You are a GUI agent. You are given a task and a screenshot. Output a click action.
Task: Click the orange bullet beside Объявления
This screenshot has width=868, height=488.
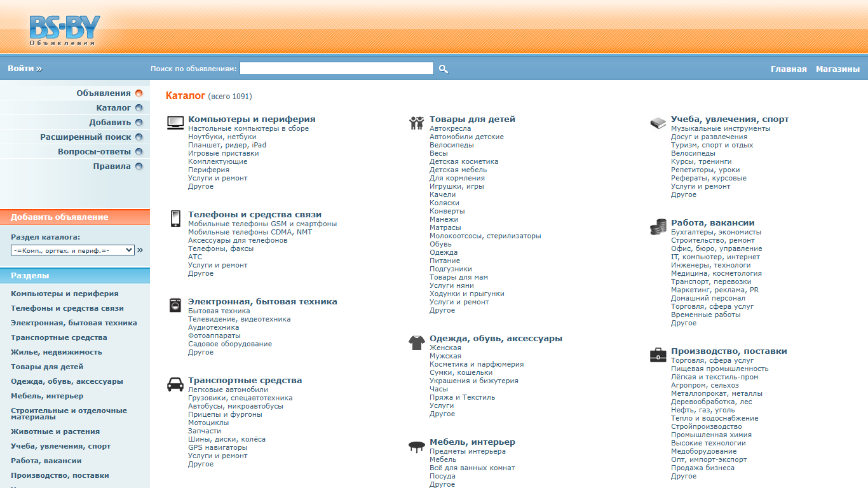click(x=139, y=93)
